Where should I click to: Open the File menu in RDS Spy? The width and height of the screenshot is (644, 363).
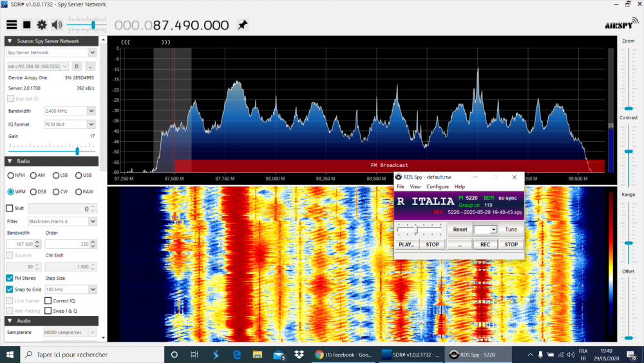click(401, 186)
